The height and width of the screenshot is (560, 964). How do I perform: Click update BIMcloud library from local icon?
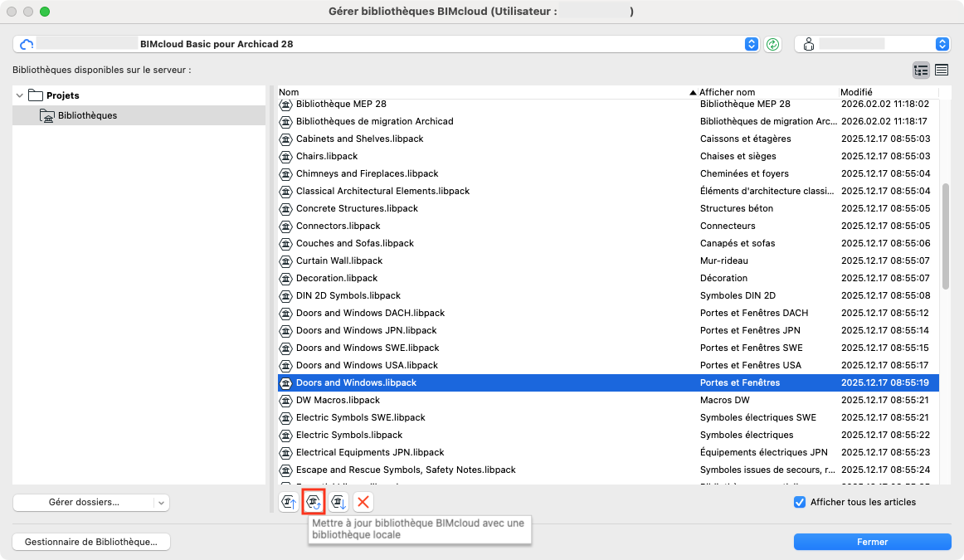click(314, 502)
